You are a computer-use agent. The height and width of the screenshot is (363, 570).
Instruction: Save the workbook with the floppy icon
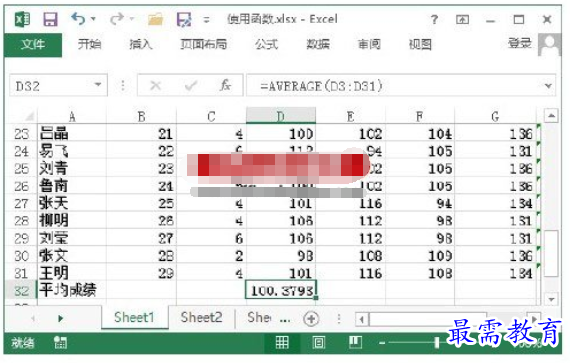pos(50,19)
